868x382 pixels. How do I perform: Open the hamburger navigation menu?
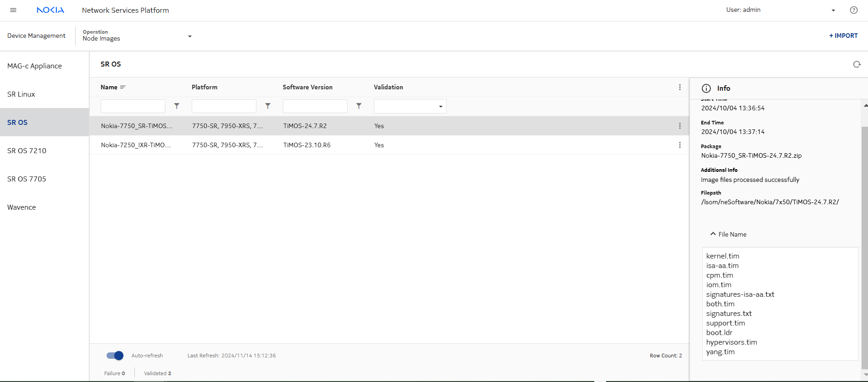13,10
